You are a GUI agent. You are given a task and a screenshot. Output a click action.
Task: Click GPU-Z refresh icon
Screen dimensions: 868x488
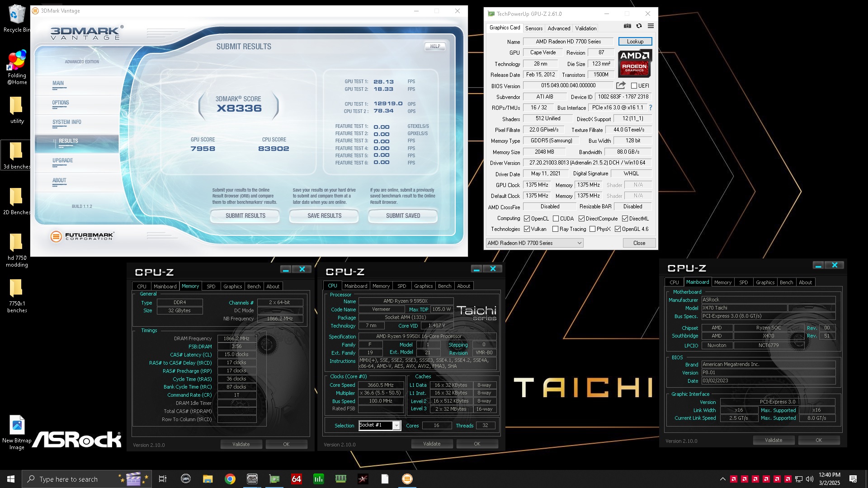[x=639, y=26]
